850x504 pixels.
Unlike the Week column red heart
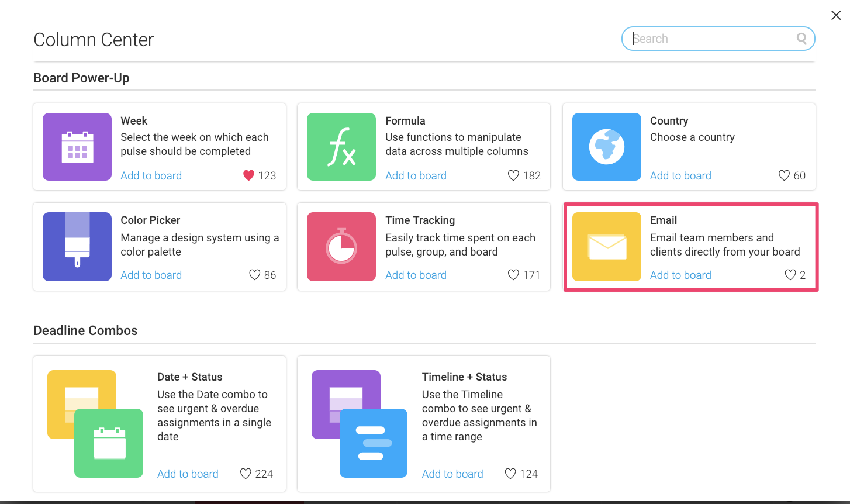pos(248,175)
